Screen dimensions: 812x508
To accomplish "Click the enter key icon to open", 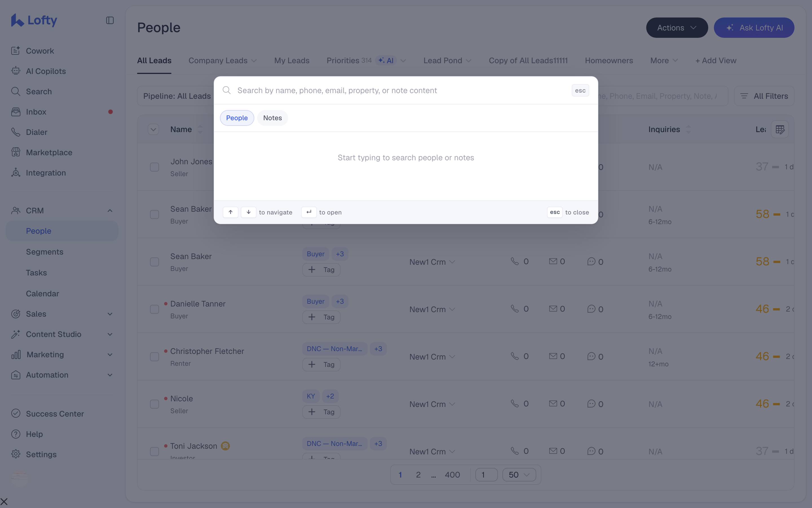I will (309, 212).
